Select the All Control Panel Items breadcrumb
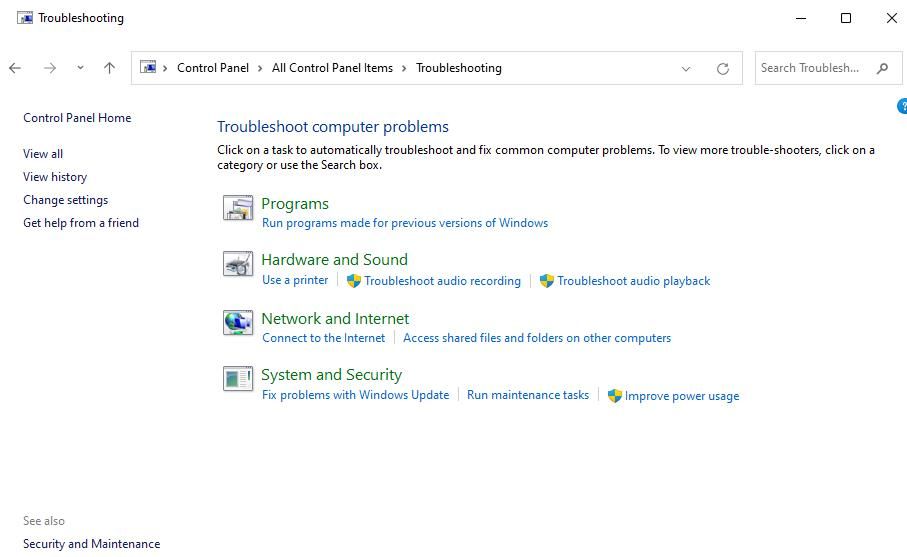 click(x=332, y=68)
